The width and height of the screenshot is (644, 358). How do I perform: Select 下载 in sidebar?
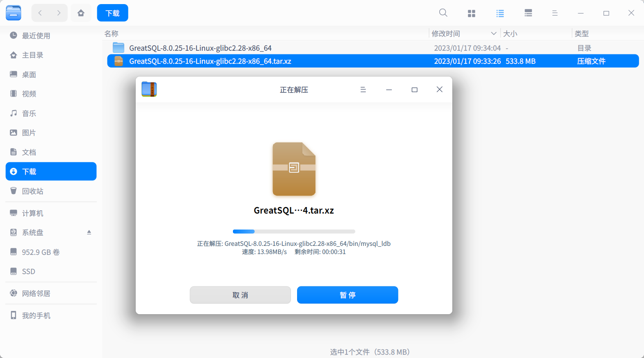click(51, 171)
